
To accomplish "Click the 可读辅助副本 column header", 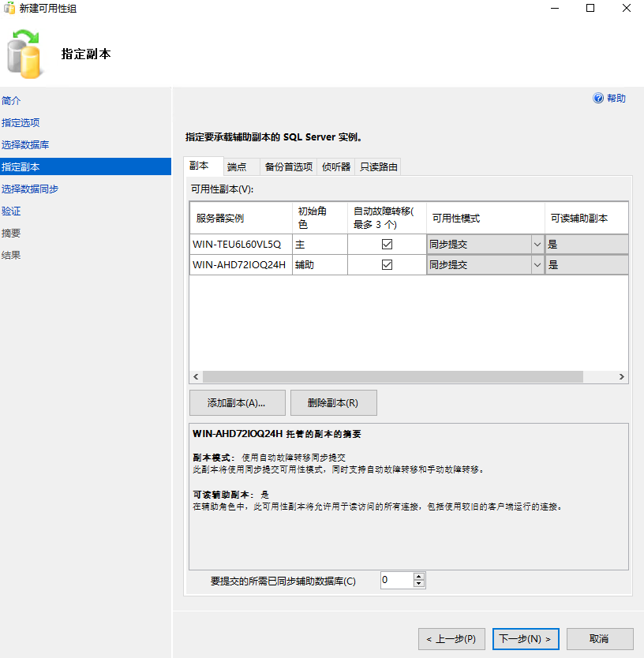I will 586,219.
